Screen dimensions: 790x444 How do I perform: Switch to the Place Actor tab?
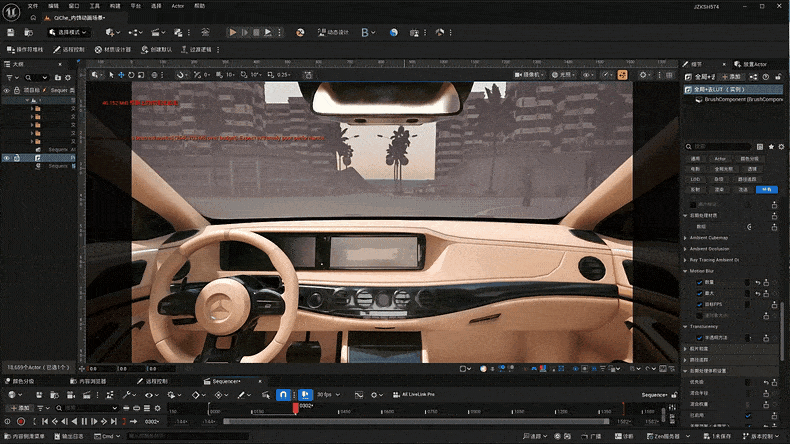point(751,64)
